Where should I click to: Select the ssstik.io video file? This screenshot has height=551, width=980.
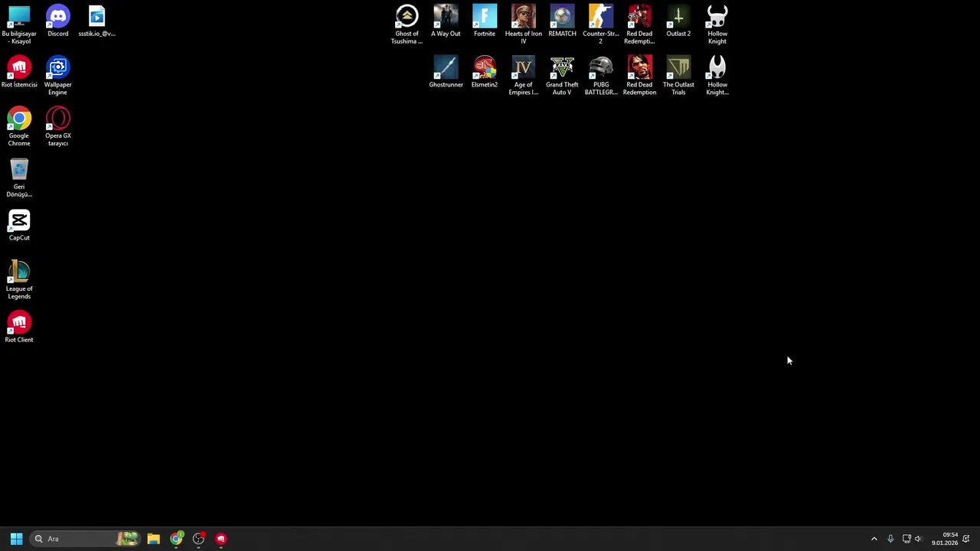pyautogui.click(x=96, y=21)
